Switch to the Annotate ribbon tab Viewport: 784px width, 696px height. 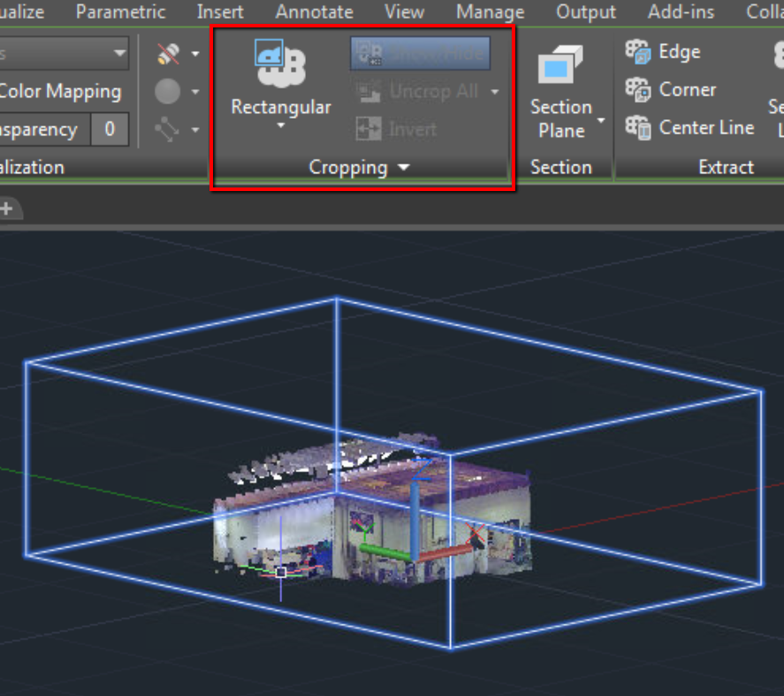[x=314, y=11]
